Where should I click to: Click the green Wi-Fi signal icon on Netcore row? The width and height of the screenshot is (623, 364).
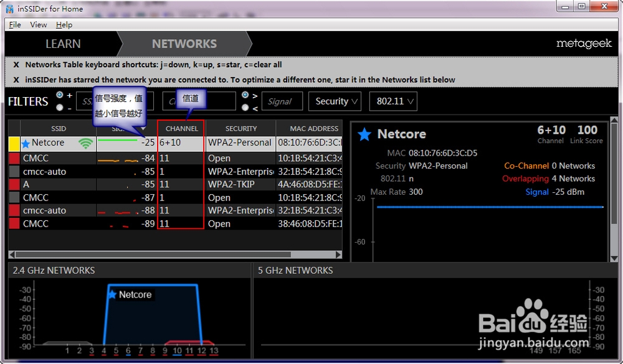(x=85, y=143)
